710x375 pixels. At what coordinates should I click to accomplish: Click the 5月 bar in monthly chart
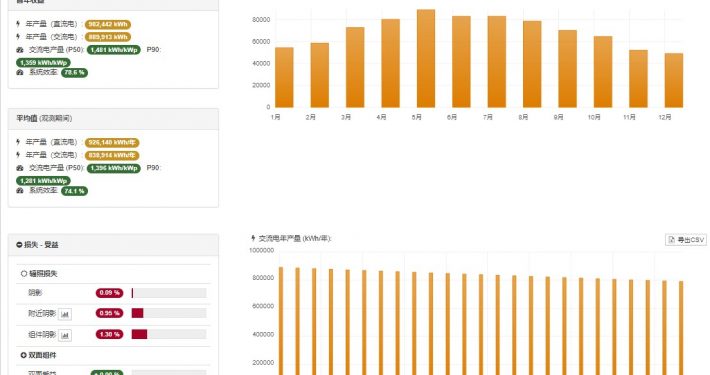click(x=426, y=58)
